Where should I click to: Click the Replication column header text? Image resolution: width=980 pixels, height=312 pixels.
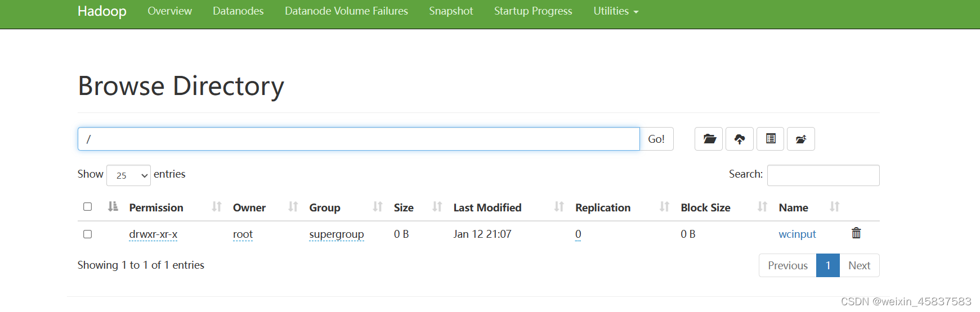tap(603, 207)
